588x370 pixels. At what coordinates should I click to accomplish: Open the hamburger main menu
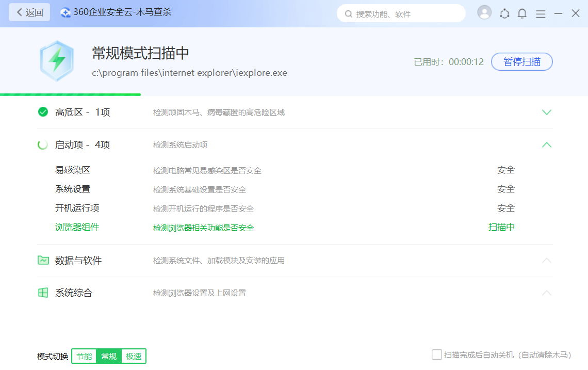pos(541,14)
